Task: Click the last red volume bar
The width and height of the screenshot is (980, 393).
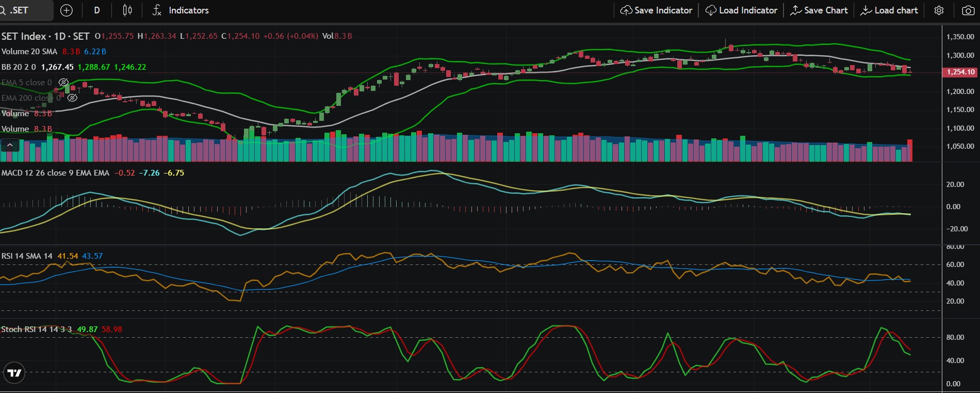Action: [x=910, y=150]
